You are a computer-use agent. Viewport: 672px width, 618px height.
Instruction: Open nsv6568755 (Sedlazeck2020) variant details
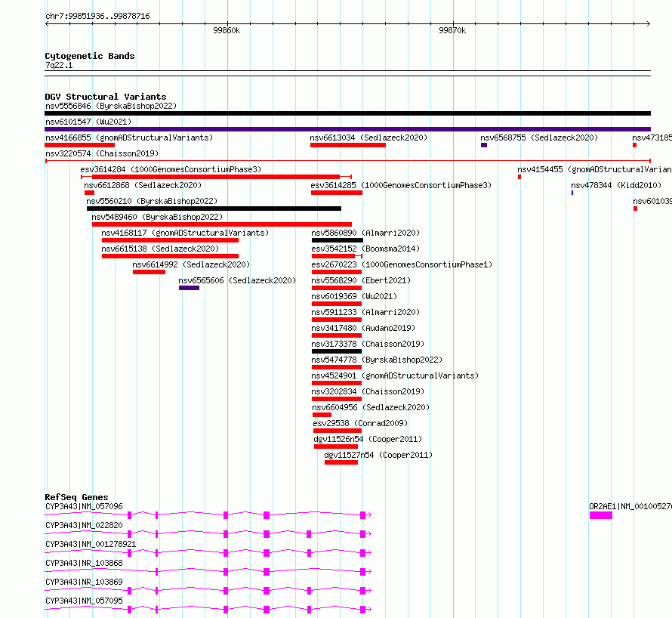(x=538, y=138)
